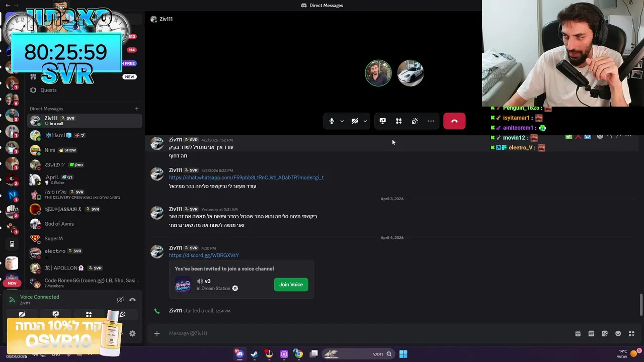The width and height of the screenshot is (644, 362).
Task: Share your screen in the call
Action: [x=382, y=121]
